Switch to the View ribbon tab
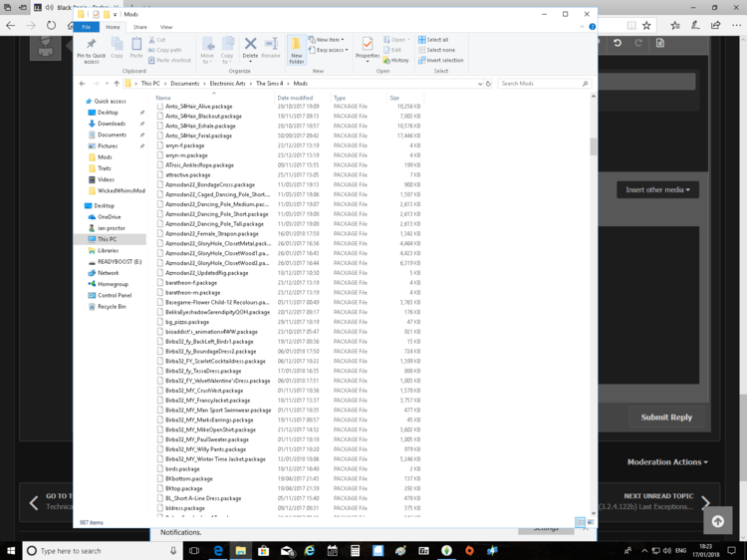The width and height of the screenshot is (747, 560). coord(166,27)
